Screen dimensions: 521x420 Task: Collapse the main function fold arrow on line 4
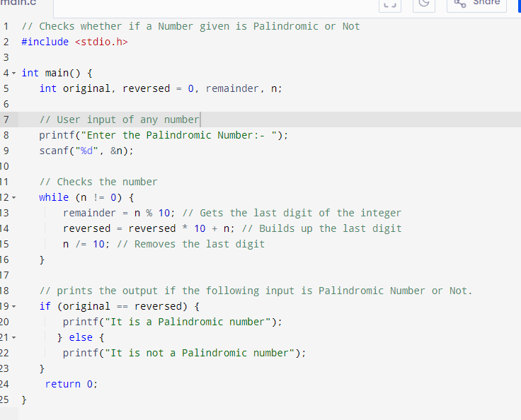click(x=14, y=73)
